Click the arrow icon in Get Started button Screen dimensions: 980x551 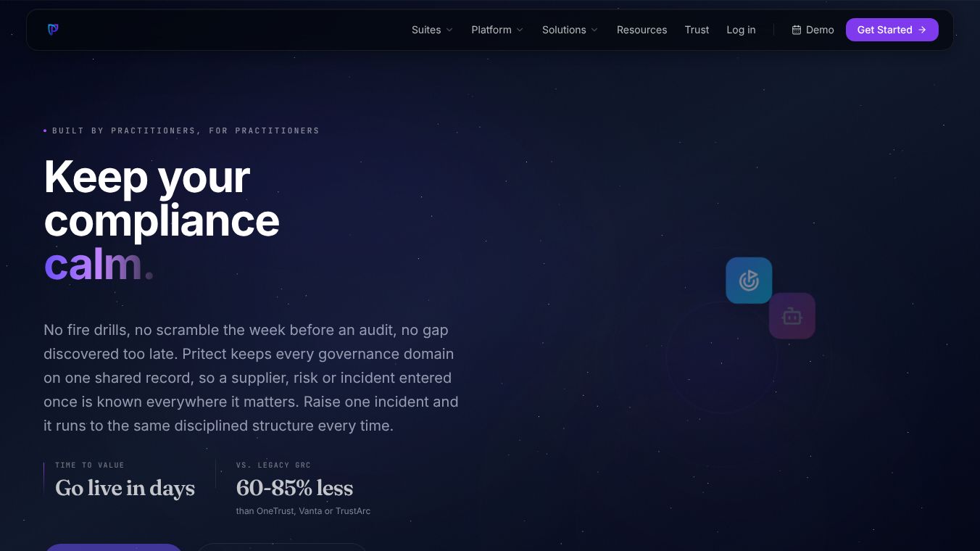[x=922, y=30]
